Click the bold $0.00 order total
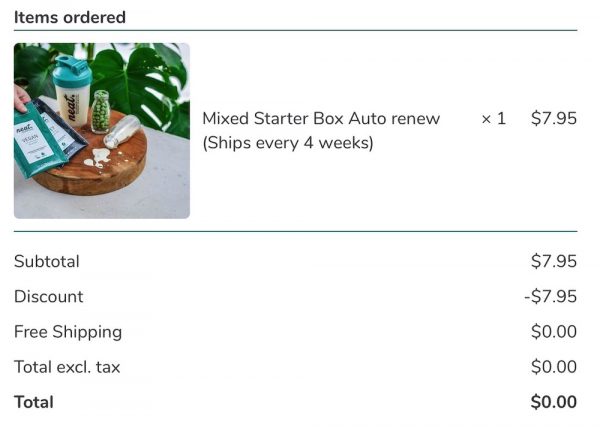This screenshot has height=431, width=600. coord(553,402)
